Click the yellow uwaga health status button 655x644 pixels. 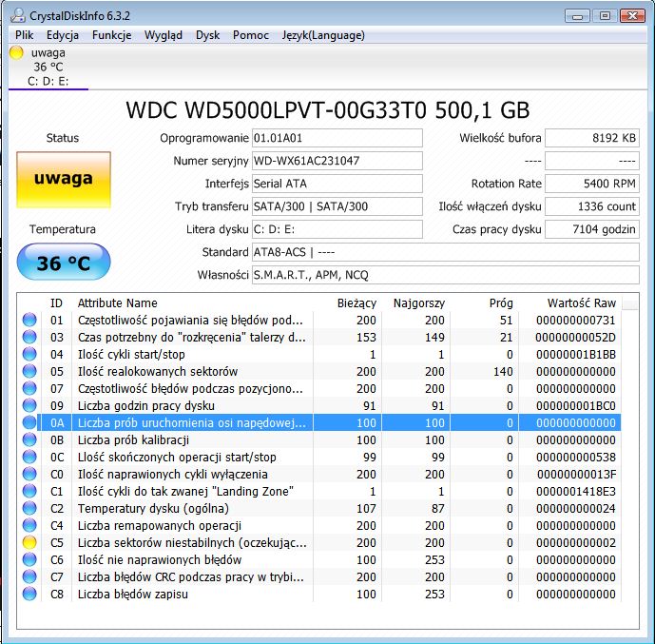click(x=64, y=179)
